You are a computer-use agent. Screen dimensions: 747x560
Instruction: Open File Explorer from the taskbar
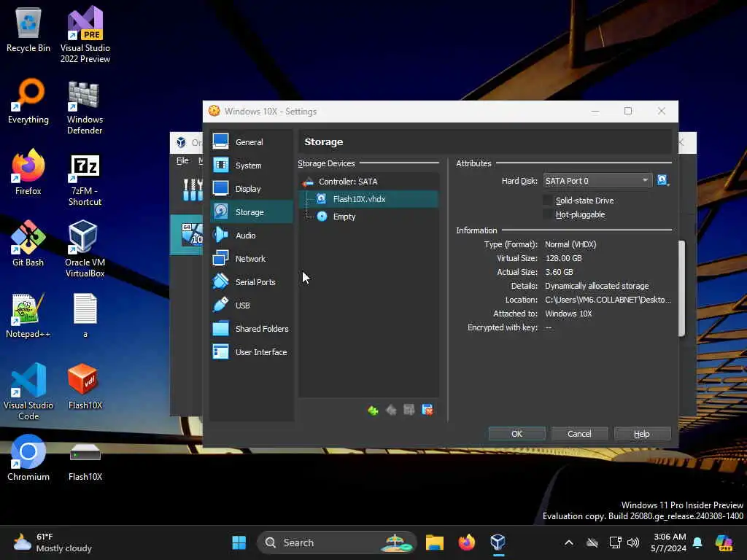click(435, 542)
